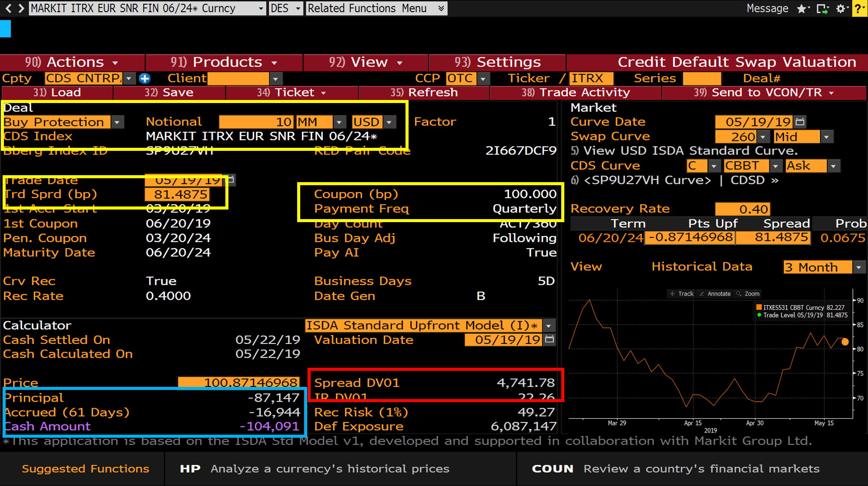Click the export window icon
Screen dimensions: 868x486
(822, 9)
